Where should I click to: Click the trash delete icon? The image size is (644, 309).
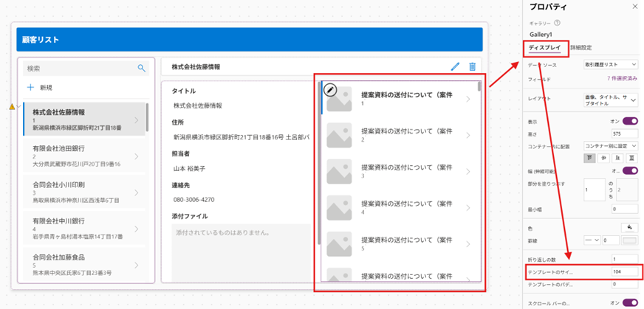(473, 67)
